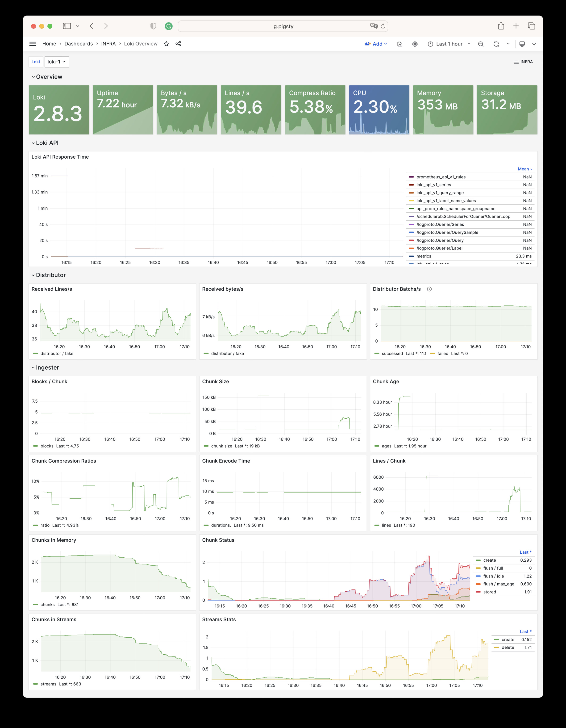Refresh the dashboard
The height and width of the screenshot is (728, 566).
496,44
